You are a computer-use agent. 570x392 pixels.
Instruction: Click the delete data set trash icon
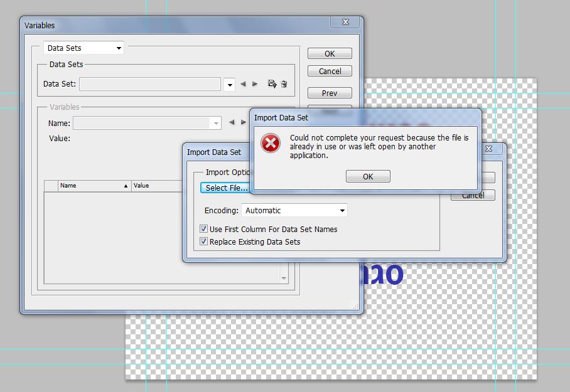284,84
